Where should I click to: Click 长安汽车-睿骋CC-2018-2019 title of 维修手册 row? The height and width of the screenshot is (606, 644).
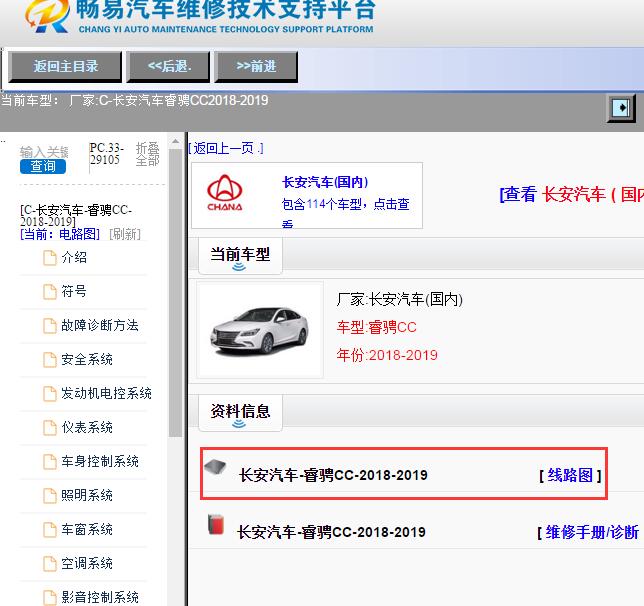[x=331, y=532]
